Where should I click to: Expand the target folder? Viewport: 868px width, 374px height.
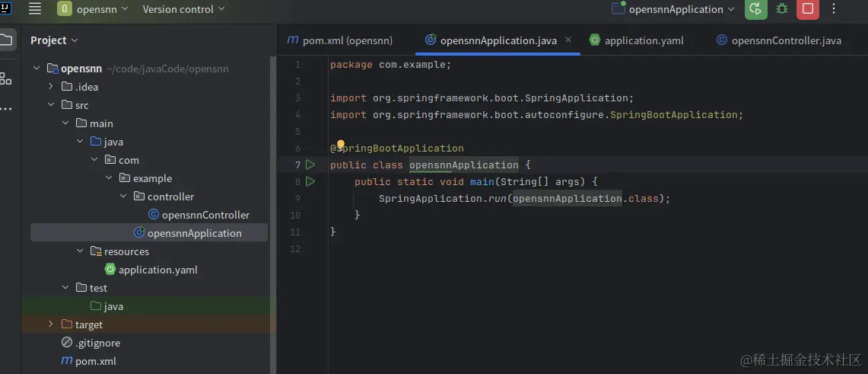[51, 324]
